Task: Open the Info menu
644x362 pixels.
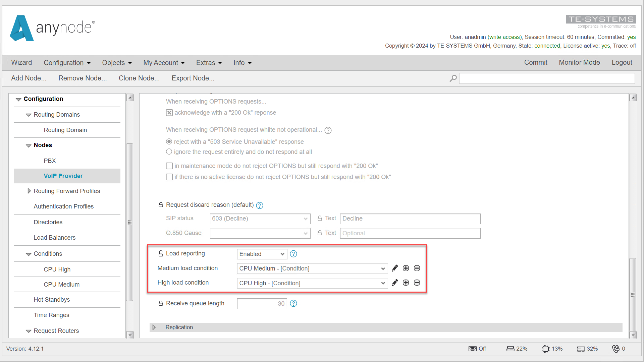Action: [243, 63]
